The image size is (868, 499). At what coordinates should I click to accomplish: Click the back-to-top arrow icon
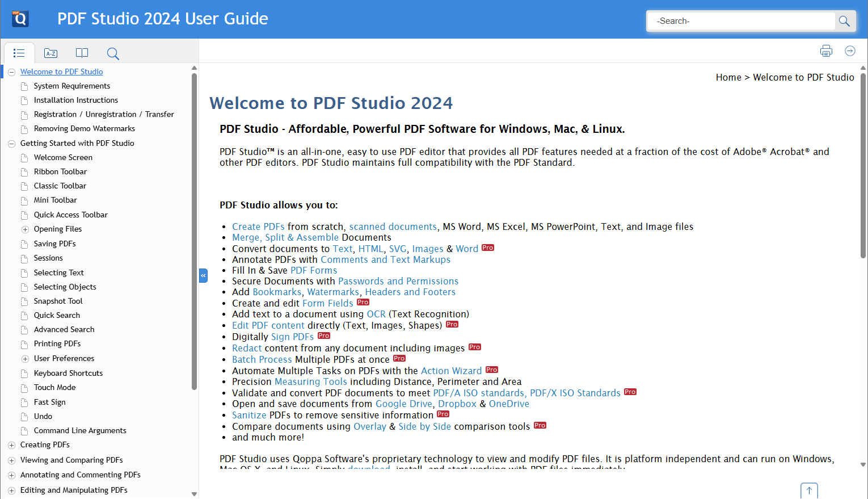coord(809,490)
